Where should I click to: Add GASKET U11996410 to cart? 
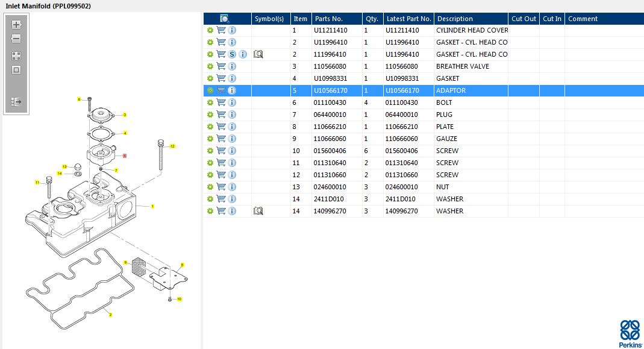tap(221, 42)
